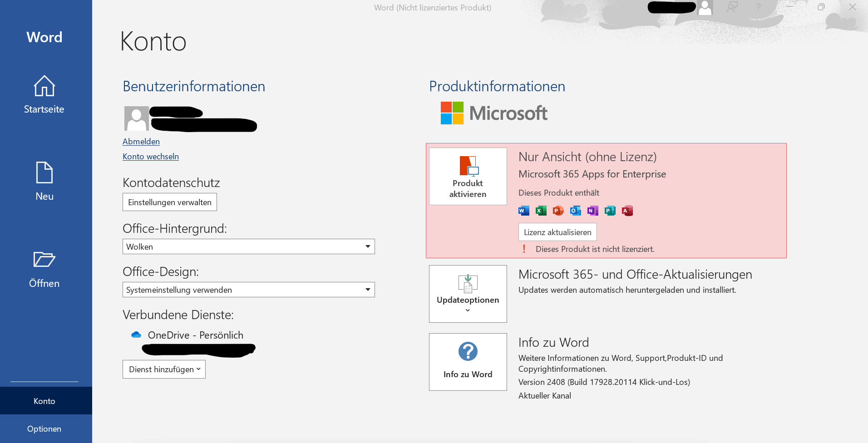Open the Startseite home icon
The height and width of the screenshot is (443, 868).
pos(44,86)
